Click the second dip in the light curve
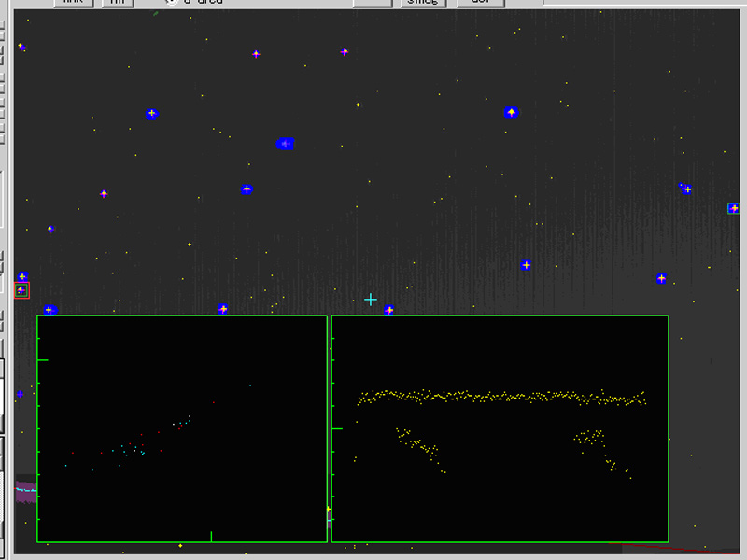Viewport: 747px width, 560px height. [x=598, y=446]
